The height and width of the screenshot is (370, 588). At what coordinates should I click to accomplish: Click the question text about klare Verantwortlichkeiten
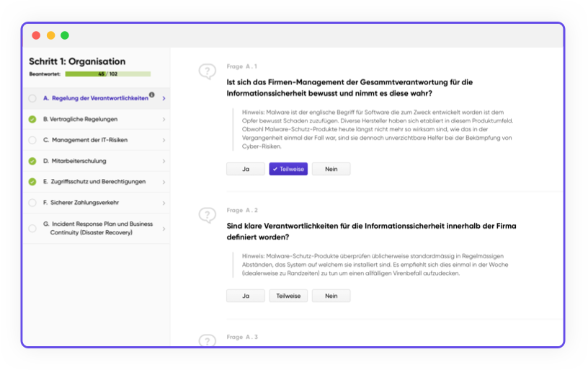point(371,232)
